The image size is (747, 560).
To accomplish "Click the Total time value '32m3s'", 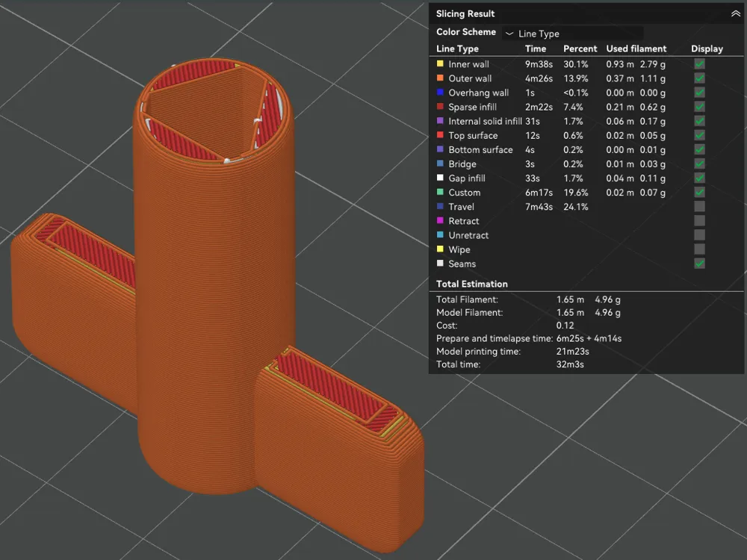I will coord(570,364).
